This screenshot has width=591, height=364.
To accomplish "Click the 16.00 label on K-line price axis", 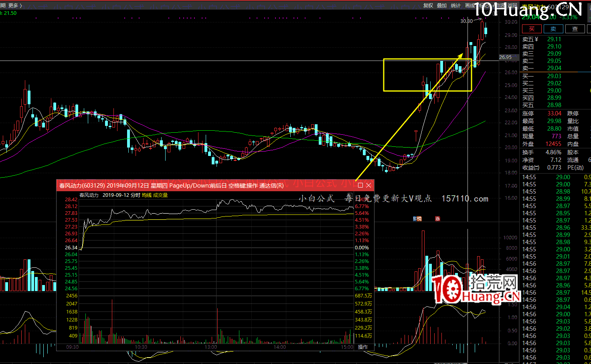I will pos(511,198).
